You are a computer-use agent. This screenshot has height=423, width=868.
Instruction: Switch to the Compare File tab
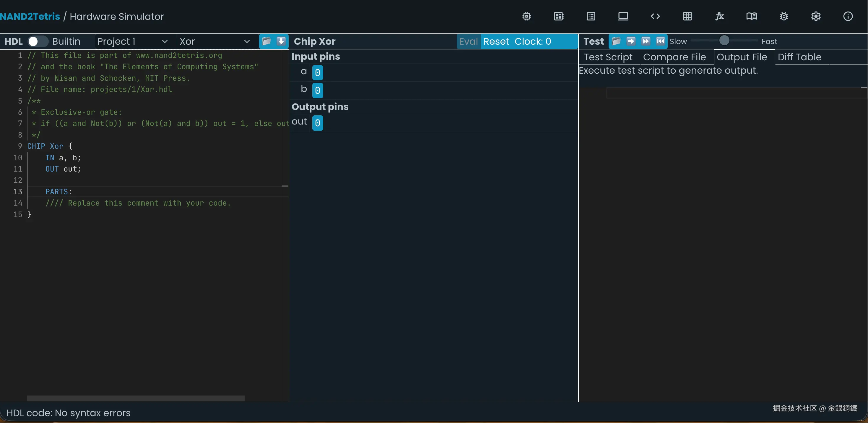674,57
